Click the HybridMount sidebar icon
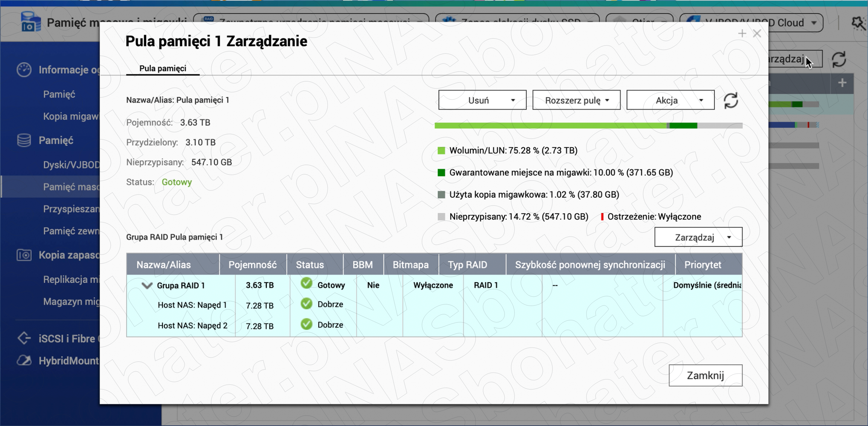This screenshot has width=868, height=426. point(24,361)
